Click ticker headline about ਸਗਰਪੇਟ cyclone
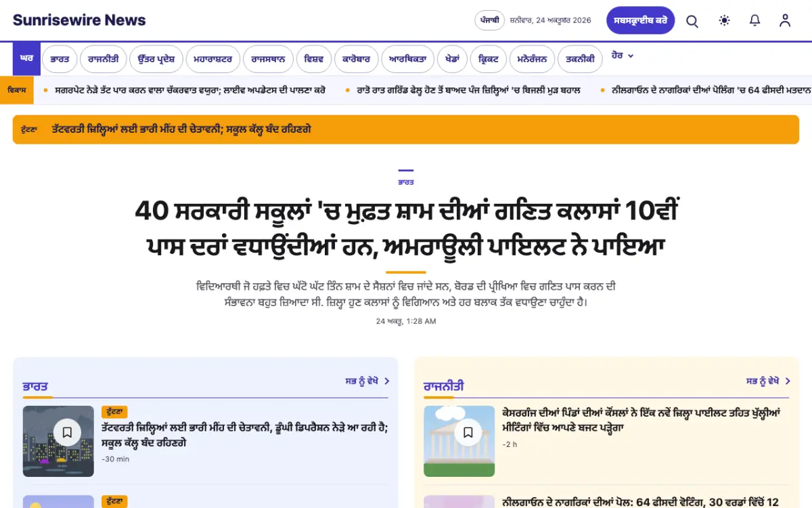The width and height of the screenshot is (812, 508). [190, 89]
